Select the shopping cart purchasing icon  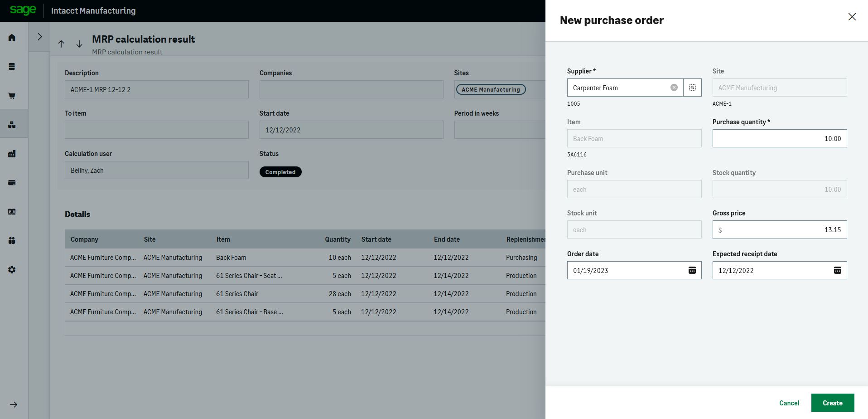pyautogui.click(x=11, y=96)
